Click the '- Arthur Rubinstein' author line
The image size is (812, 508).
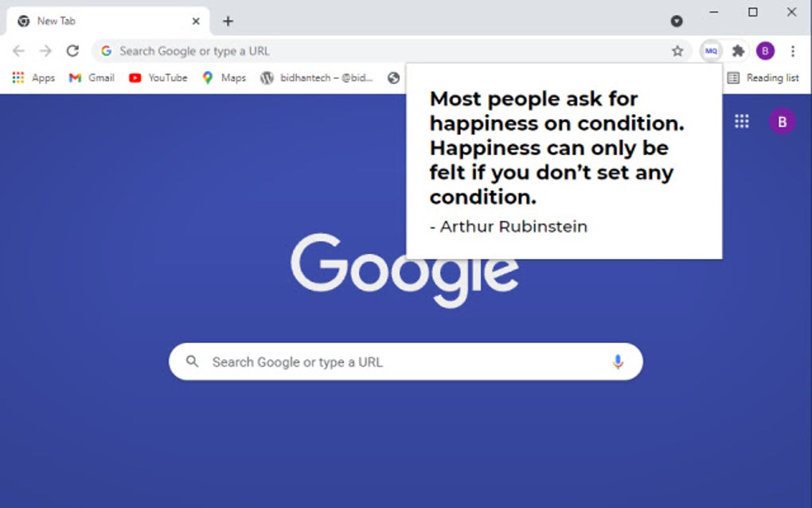pyautogui.click(x=509, y=226)
